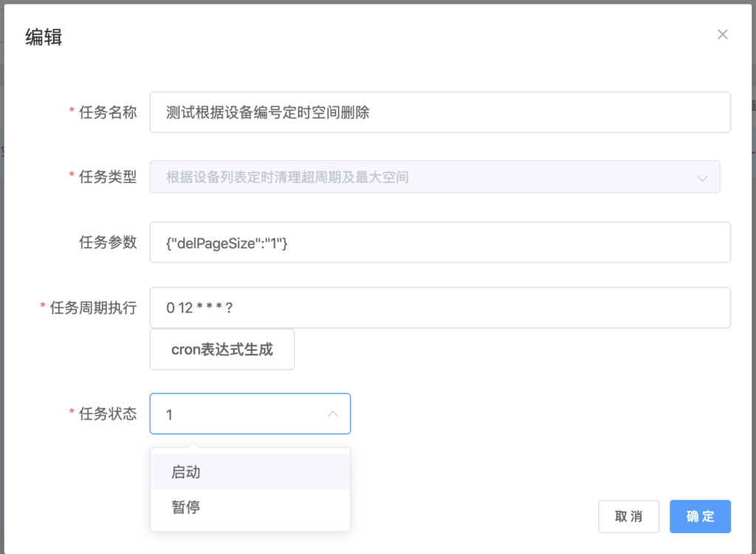This screenshot has width=756, height=554.
Task: Click the 任务类型 dropdown chevron arrow
Action: pos(701,177)
